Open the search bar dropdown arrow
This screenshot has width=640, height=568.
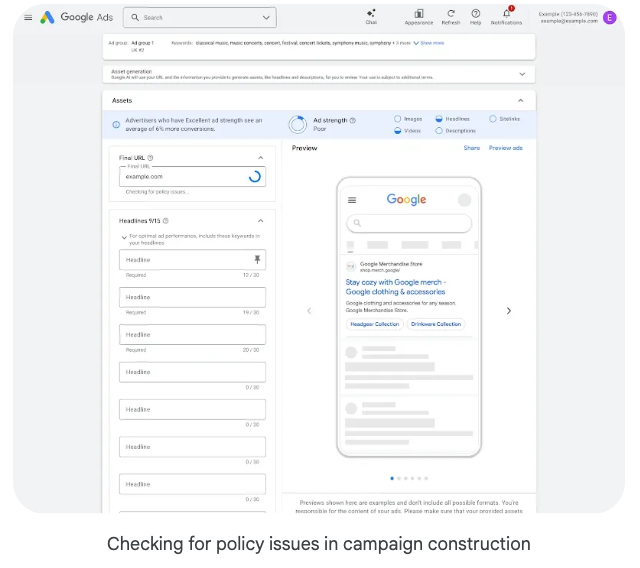pyautogui.click(x=266, y=17)
